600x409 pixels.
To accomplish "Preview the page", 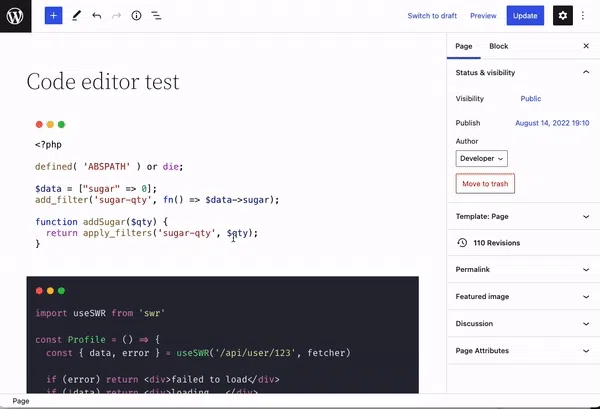I will (x=483, y=16).
